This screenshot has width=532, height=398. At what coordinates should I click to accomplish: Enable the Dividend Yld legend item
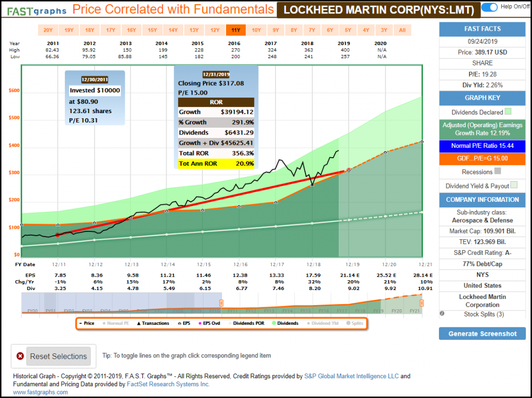[x=324, y=323]
